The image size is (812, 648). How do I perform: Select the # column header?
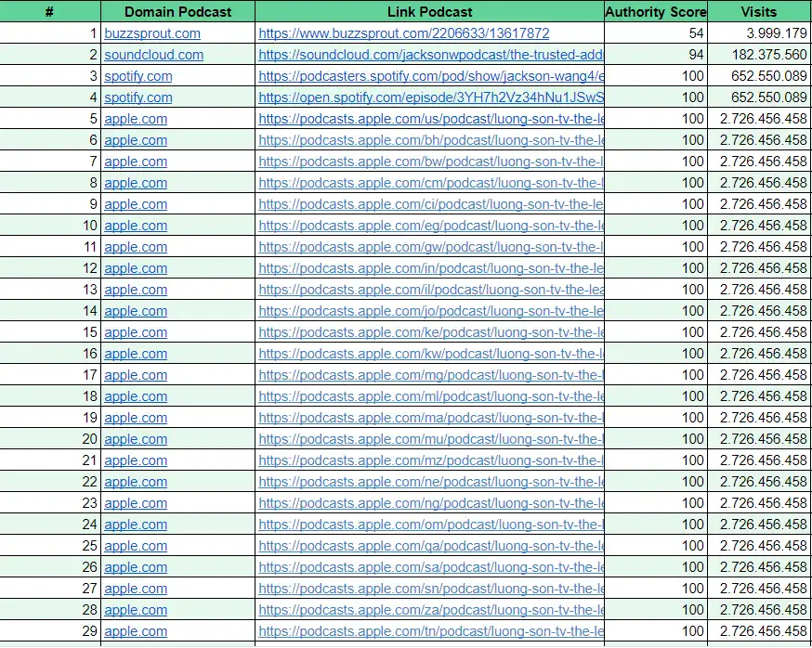50,11
